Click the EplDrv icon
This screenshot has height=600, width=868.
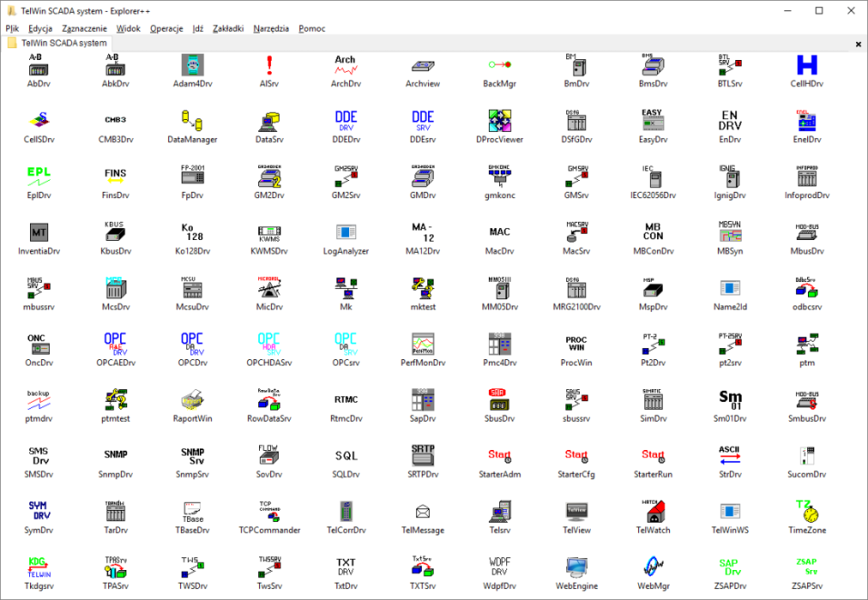click(39, 177)
